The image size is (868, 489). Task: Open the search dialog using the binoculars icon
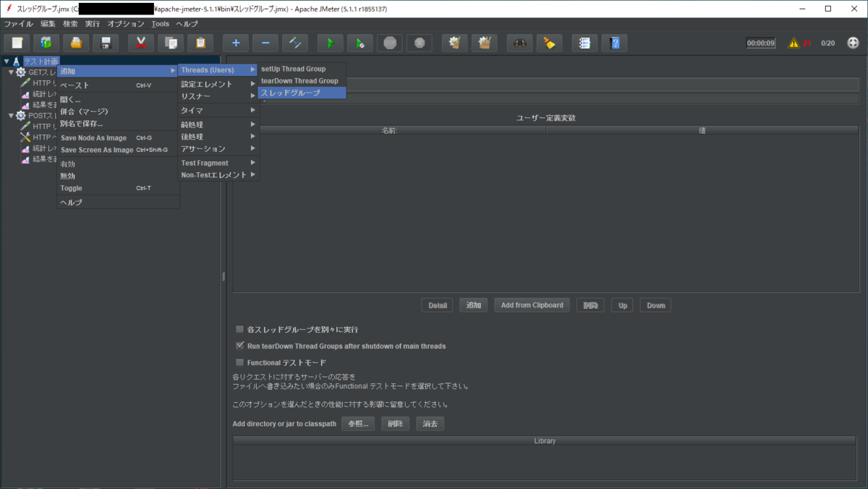tap(519, 43)
